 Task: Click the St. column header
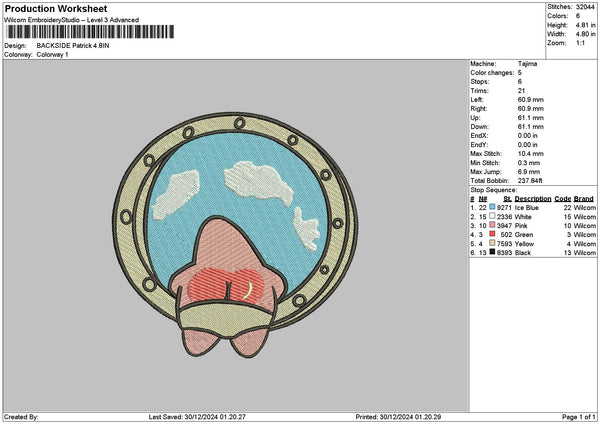tap(507, 199)
